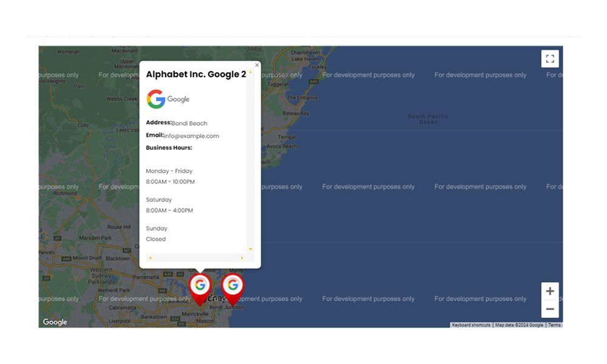
Task: Zoom out using the minus control
Action: point(550,309)
